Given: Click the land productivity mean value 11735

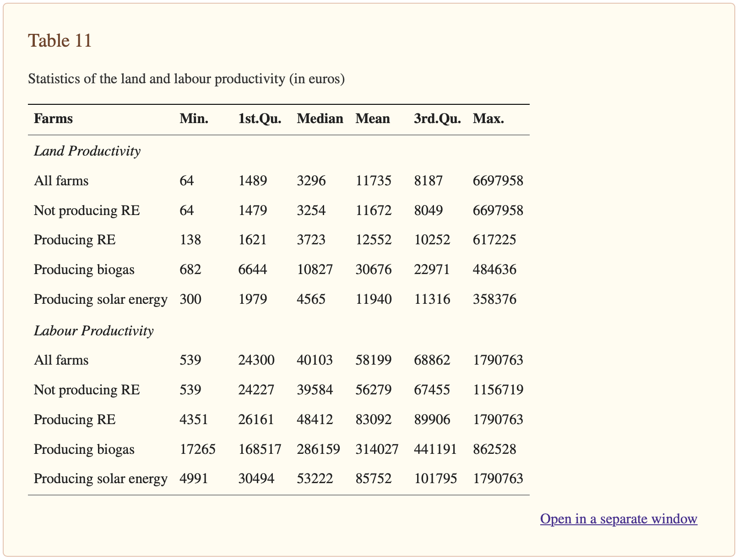Looking at the screenshot, I should click(373, 181).
